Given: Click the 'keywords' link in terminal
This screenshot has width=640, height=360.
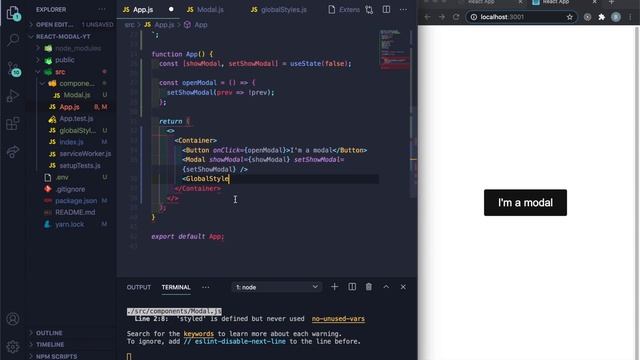Looking at the screenshot, I should [x=198, y=334].
